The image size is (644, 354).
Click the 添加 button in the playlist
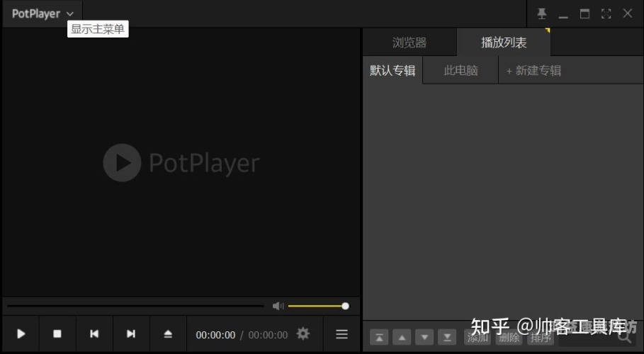tap(478, 338)
